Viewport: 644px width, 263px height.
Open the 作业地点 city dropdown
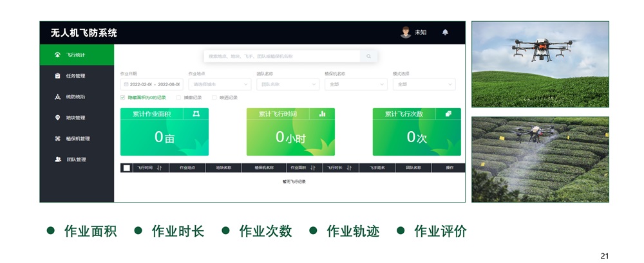click(x=219, y=84)
